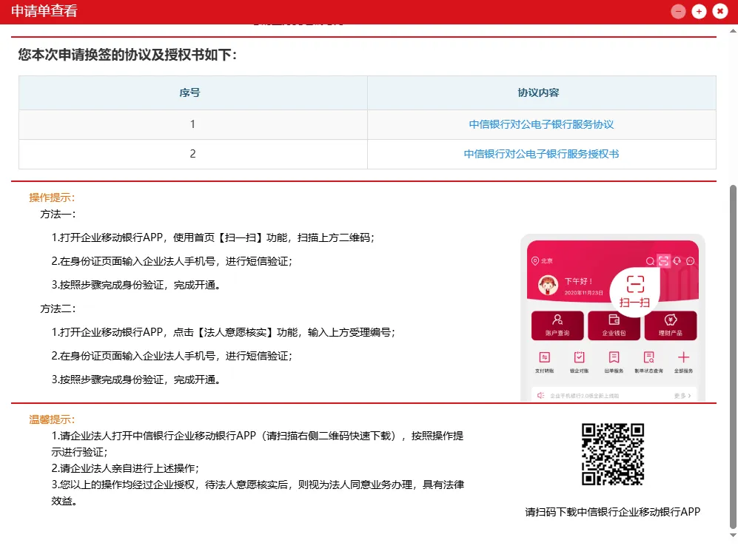Click 更多 in the phone mockup notice bar
Screen dimensions: 738x560
pyautogui.click(x=682, y=396)
